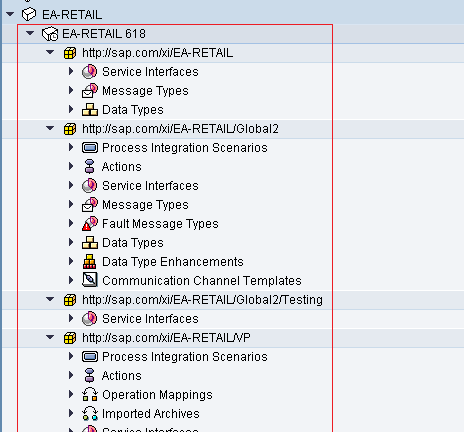The width and height of the screenshot is (464, 432).
Task: Select the 'http://sap.com/xi/EA-RETAIL' namespace text
Action: click(157, 53)
